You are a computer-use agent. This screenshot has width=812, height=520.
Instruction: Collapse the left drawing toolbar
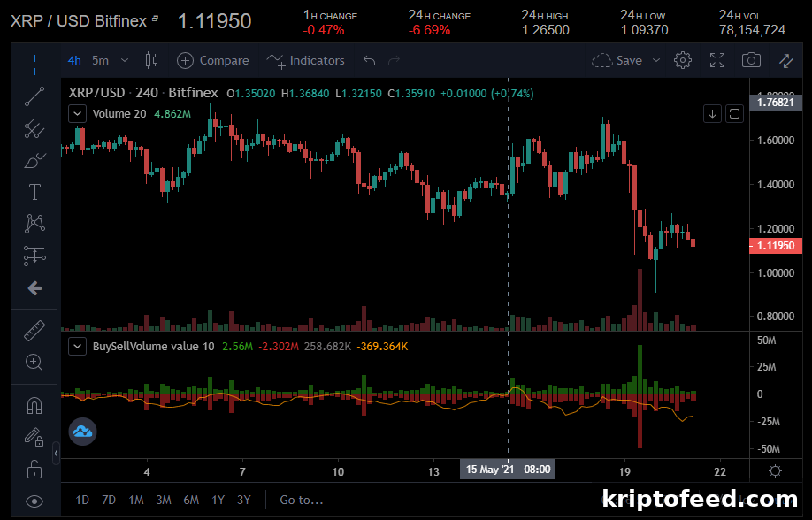(56, 454)
